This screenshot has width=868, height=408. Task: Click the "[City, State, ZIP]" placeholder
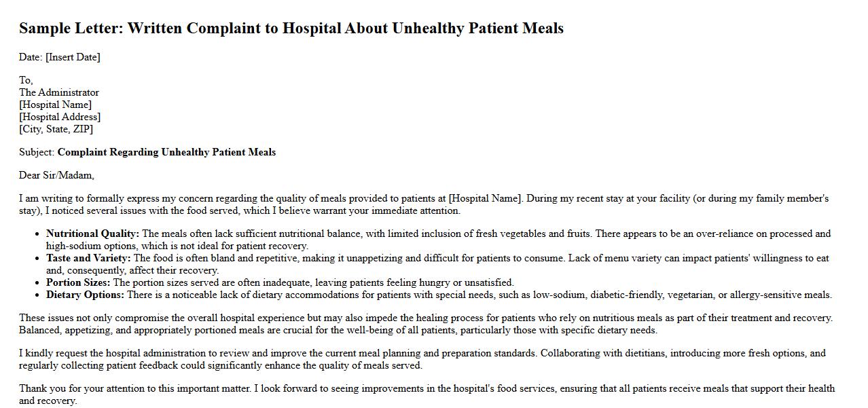[x=56, y=129]
